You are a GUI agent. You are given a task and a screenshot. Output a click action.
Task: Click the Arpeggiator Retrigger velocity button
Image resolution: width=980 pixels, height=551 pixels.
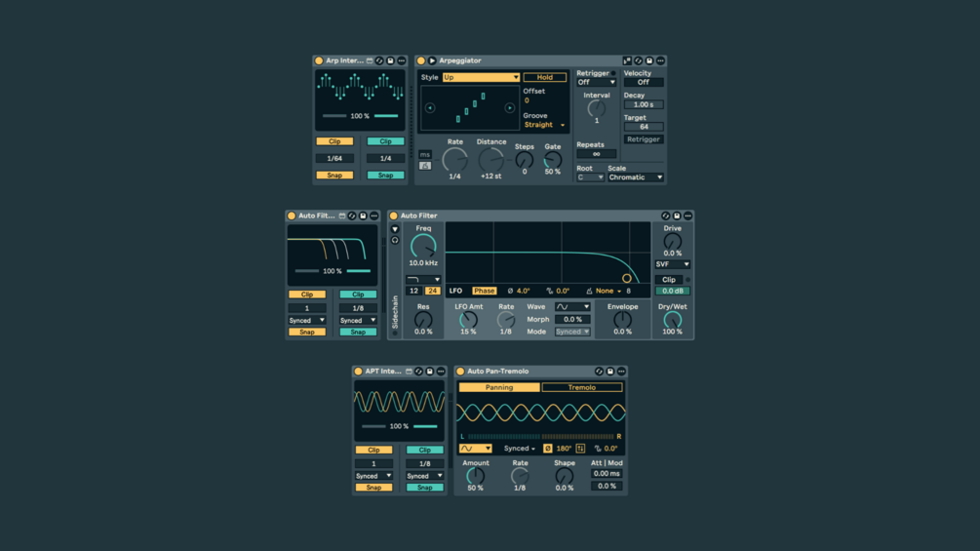tap(644, 139)
